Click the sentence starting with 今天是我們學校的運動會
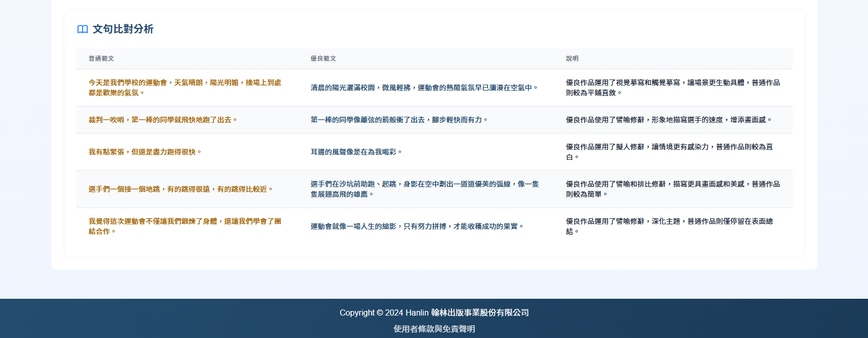The height and width of the screenshot is (338, 868). coord(185,88)
